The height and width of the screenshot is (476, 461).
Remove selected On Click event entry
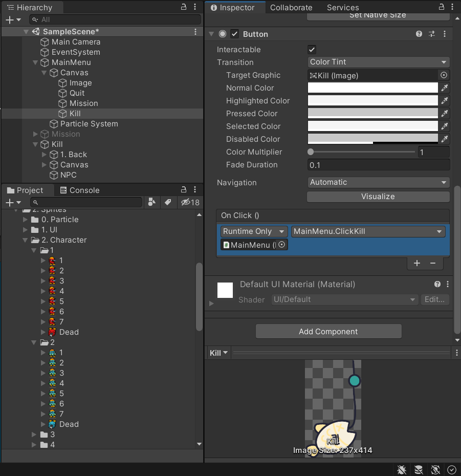point(433,263)
